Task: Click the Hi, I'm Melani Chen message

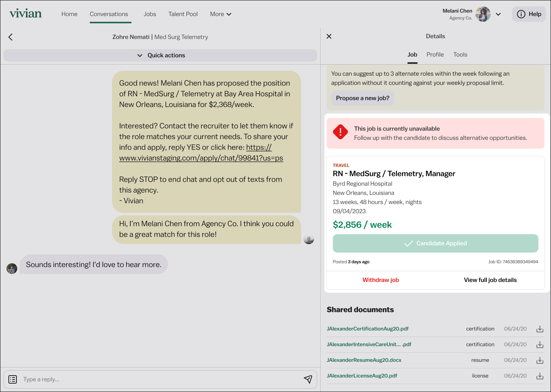Action: point(206,229)
